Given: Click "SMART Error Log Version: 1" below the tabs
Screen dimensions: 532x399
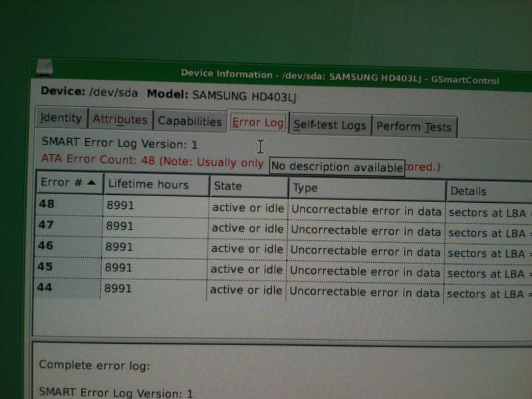Looking at the screenshot, I should [x=120, y=143].
